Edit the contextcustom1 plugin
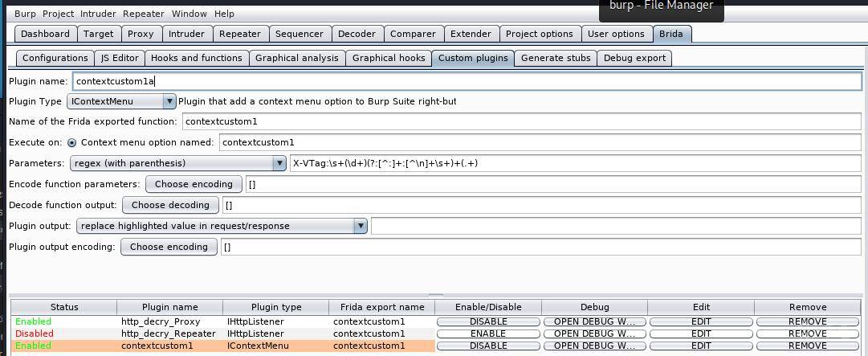The image size is (868, 356). tap(701, 346)
